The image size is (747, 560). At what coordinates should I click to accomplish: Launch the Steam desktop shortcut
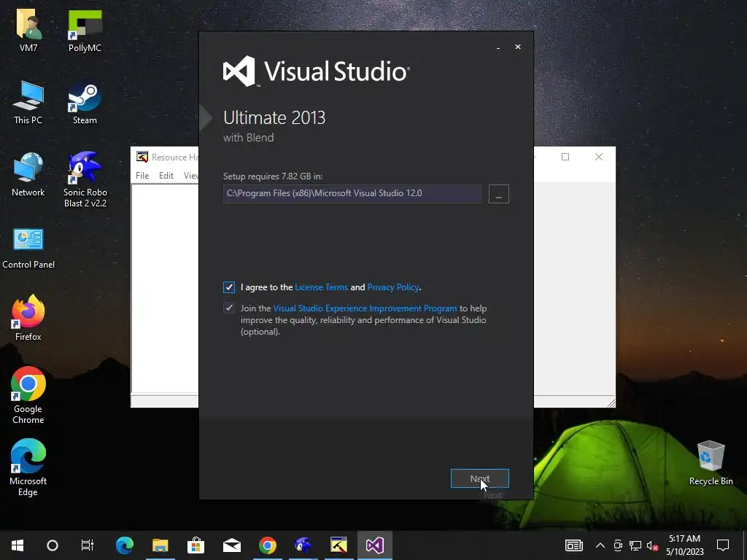(85, 102)
